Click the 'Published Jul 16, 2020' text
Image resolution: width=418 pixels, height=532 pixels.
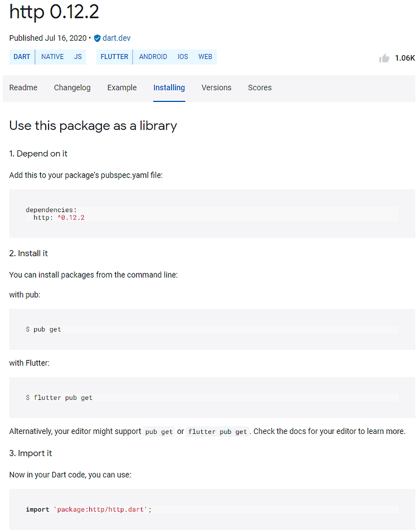click(48, 38)
